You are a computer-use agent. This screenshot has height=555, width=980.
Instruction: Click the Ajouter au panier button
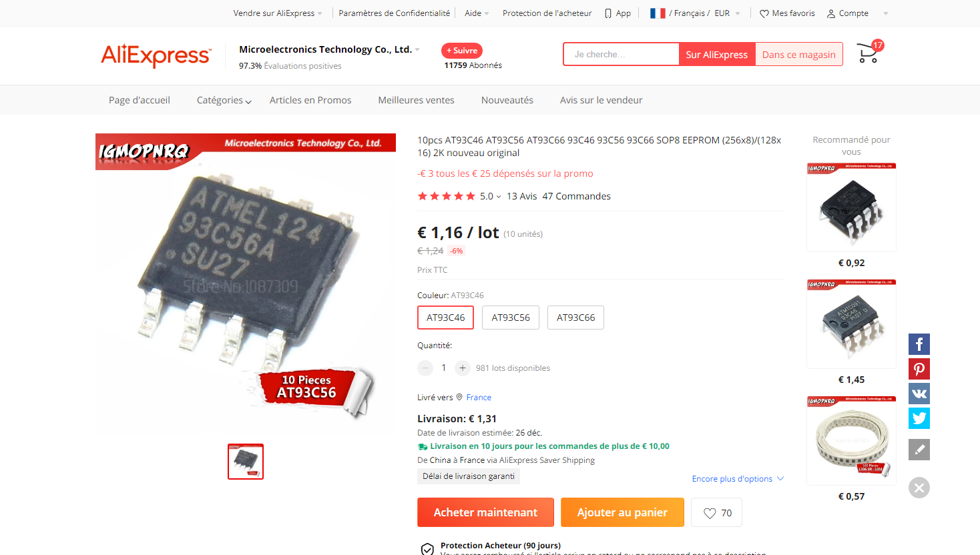(x=622, y=512)
